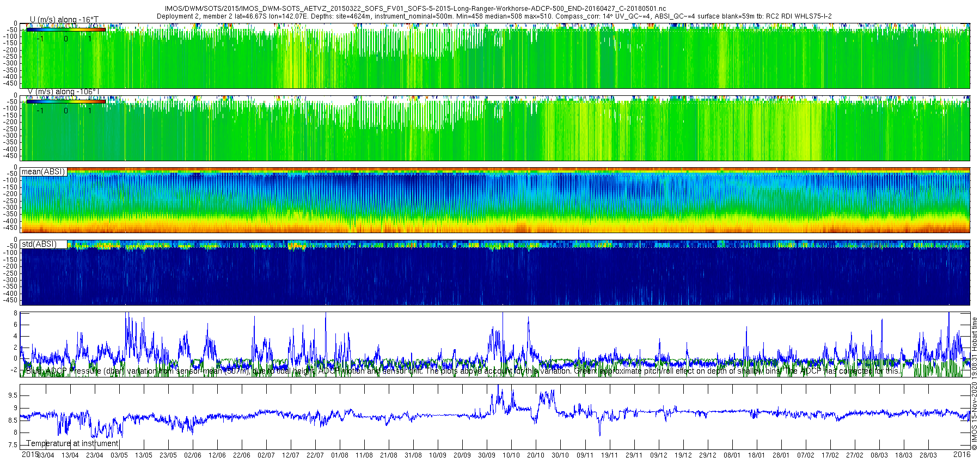Click the 'mean(ABSI)' panel label
This screenshot has width=980, height=463.
pyautogui.click(x=43, y=172)
